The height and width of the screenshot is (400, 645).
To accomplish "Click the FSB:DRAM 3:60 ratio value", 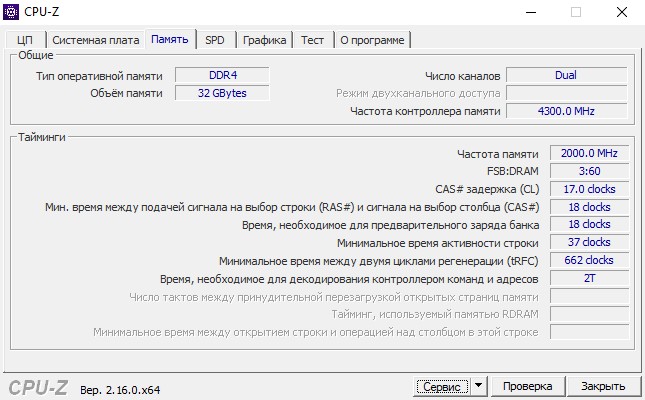I will coord(589,171).
